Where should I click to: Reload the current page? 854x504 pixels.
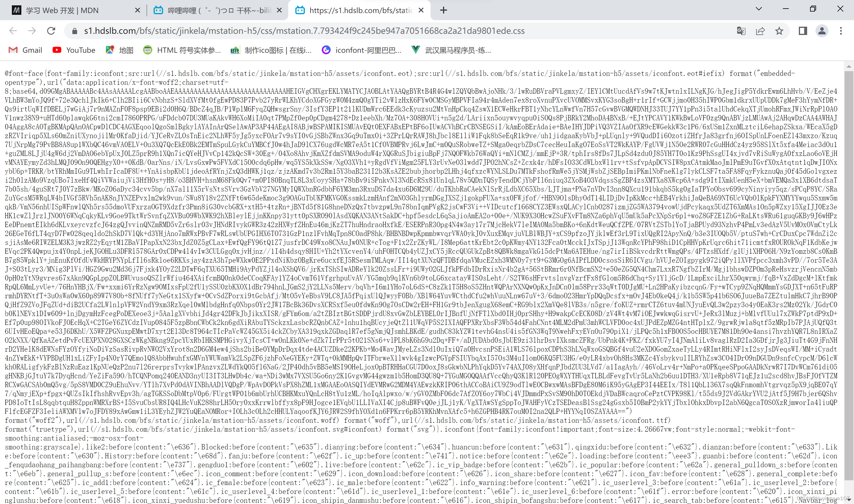51,31
